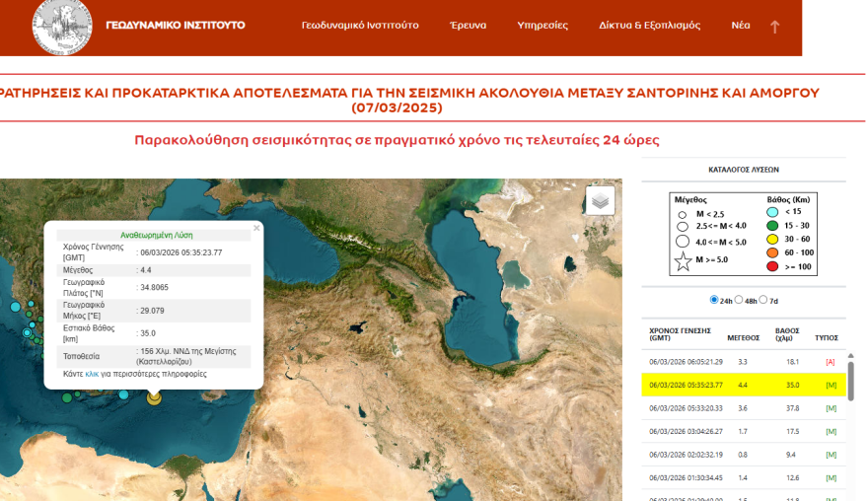Click the up arrow icon in the header
Viewport: 868px width, 501px height.
pos(774,26)
